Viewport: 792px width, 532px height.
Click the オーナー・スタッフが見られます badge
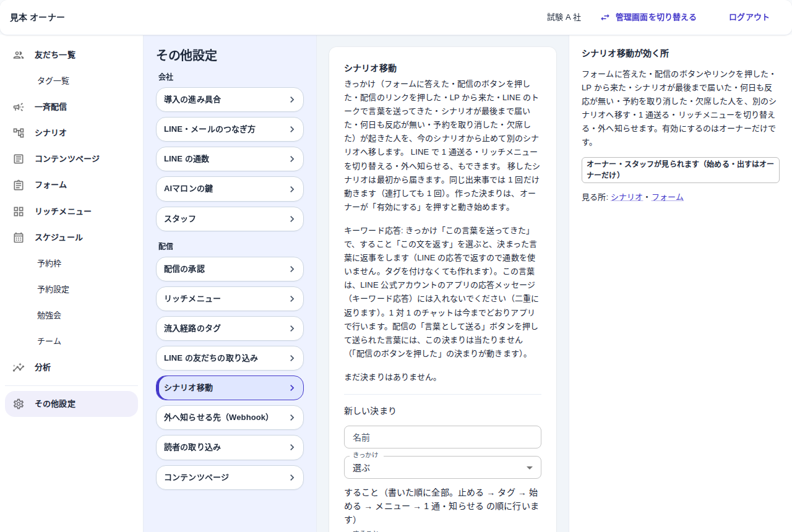pyautogui.click(x=680, y=170)
